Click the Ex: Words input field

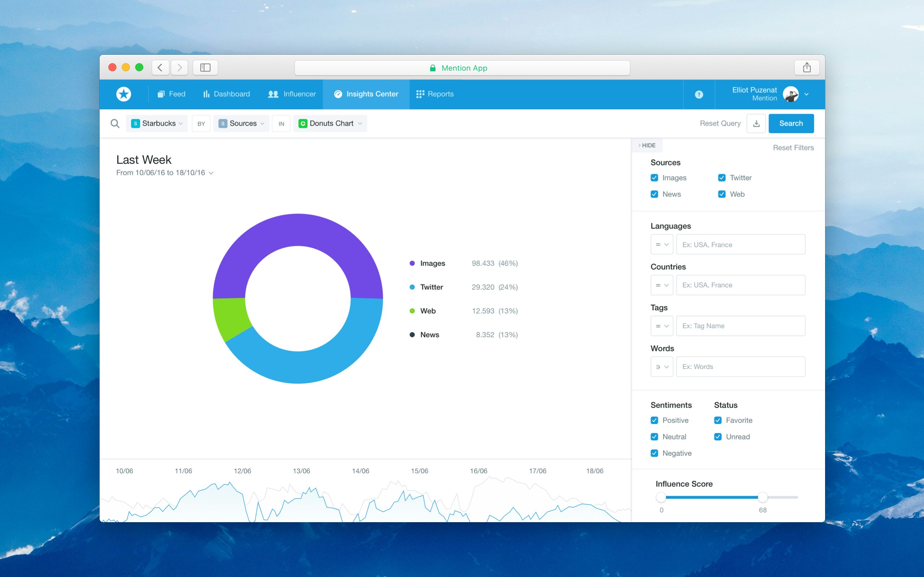coord(740,366)
